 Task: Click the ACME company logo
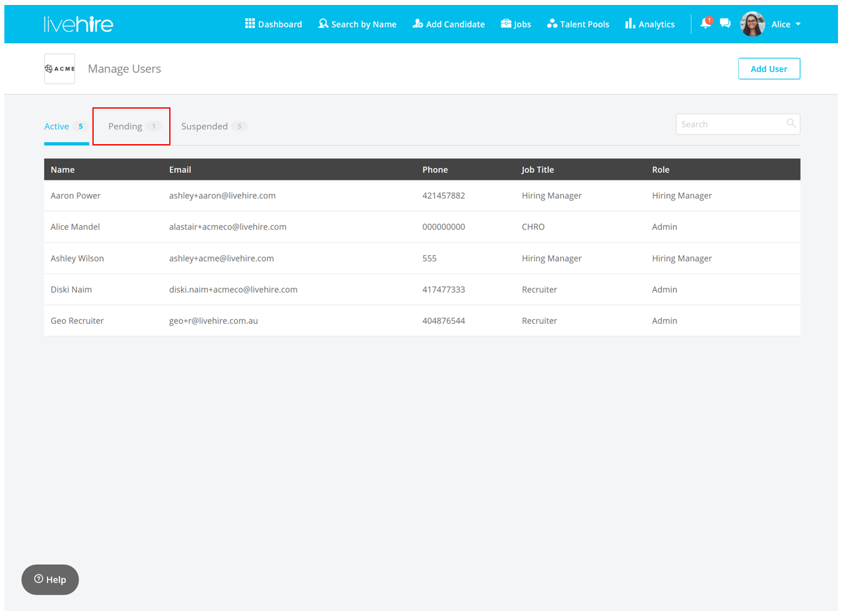click(x=59, y=69)
